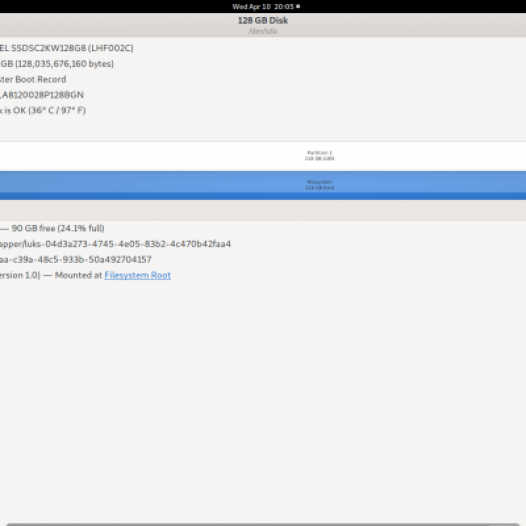
Task: Select the Partition 2 LUKS volume block
Action: 263,156
